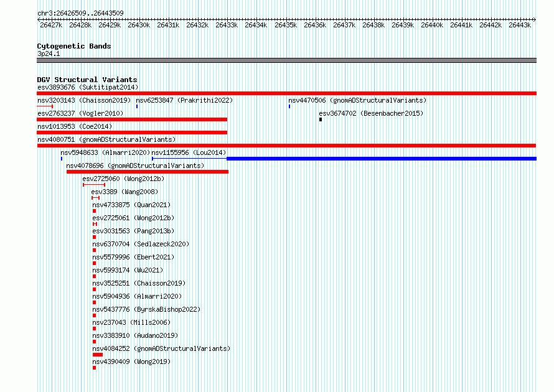Click nsv4078696 (gnomADStructuralVariants) label
Screen dimensions: 554x392
tap(135, 166)
